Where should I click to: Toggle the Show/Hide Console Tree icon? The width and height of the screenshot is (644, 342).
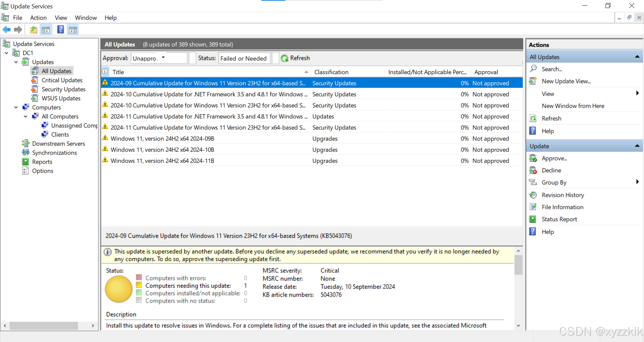[46, 30]
